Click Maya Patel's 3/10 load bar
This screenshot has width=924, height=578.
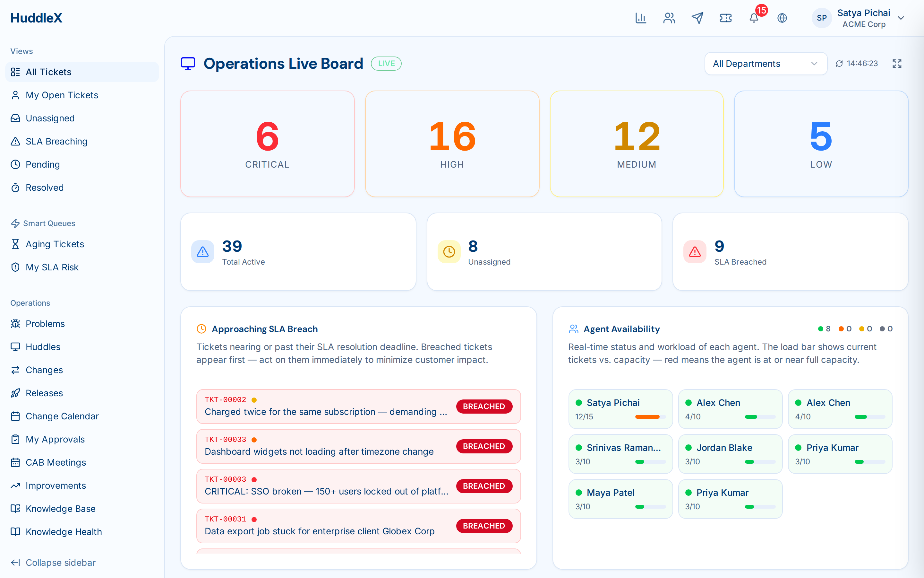coord(650,506)
